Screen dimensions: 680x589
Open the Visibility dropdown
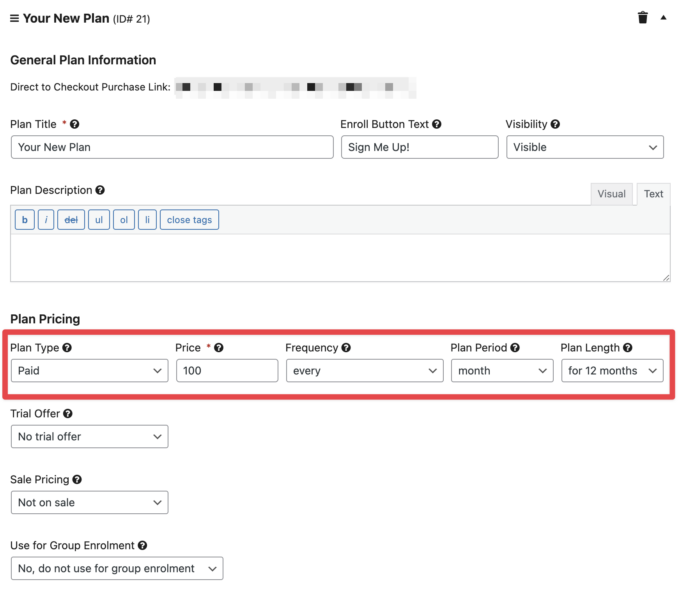tap(584, 147)
